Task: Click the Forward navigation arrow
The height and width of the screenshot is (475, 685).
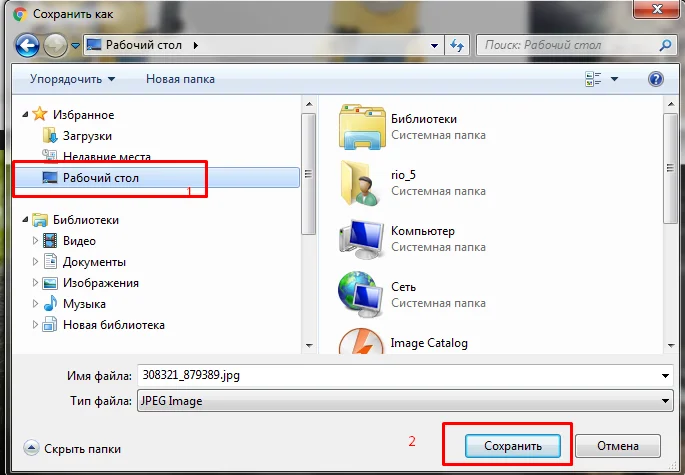Action: [x=55, y=45]
